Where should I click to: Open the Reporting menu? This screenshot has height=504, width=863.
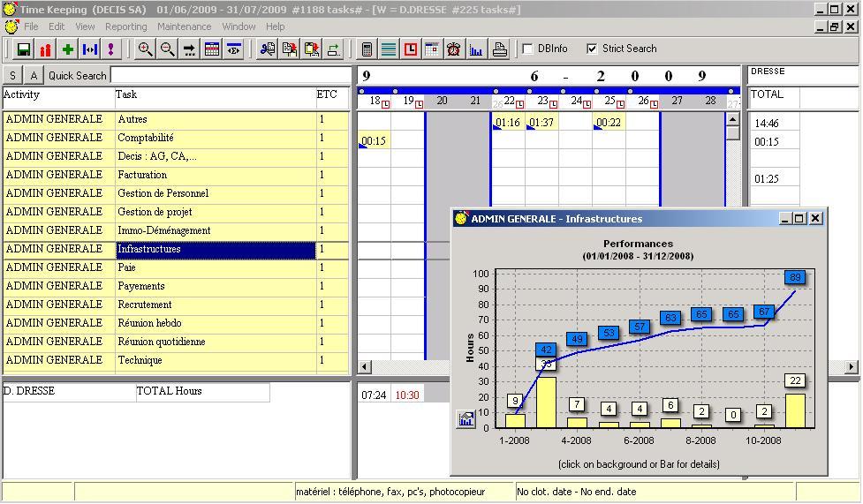[126, 26]
